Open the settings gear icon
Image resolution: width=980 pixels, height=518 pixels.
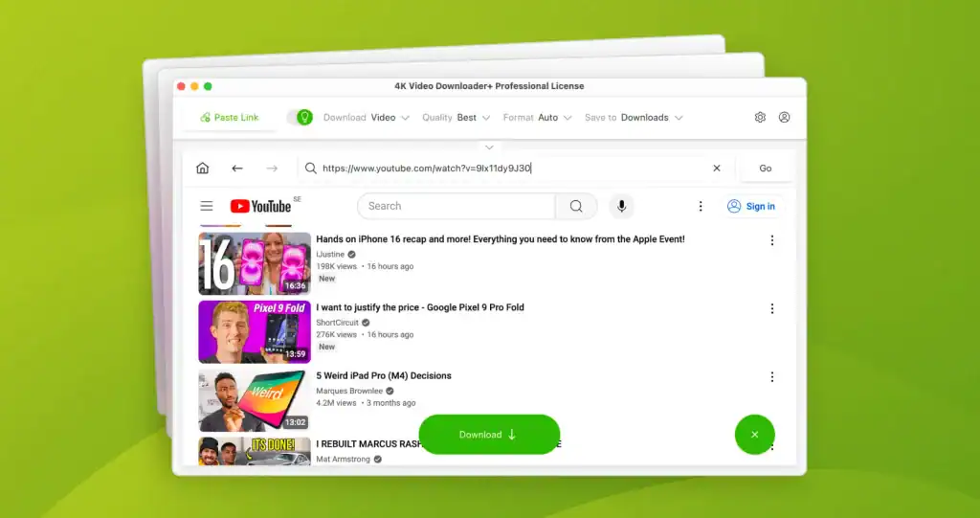[760, 118]
